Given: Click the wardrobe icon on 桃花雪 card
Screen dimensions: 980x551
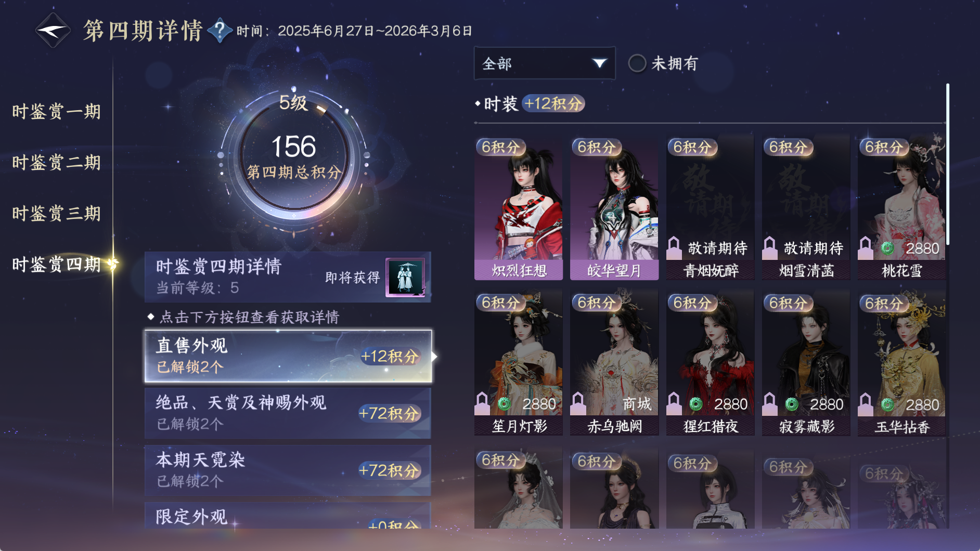Looking at the screenshot, I should coord(866,248).
